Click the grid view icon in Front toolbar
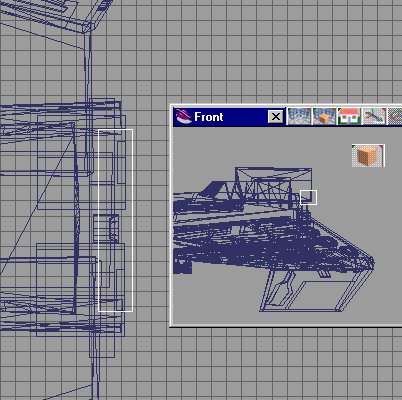 (x=299, y=116)
